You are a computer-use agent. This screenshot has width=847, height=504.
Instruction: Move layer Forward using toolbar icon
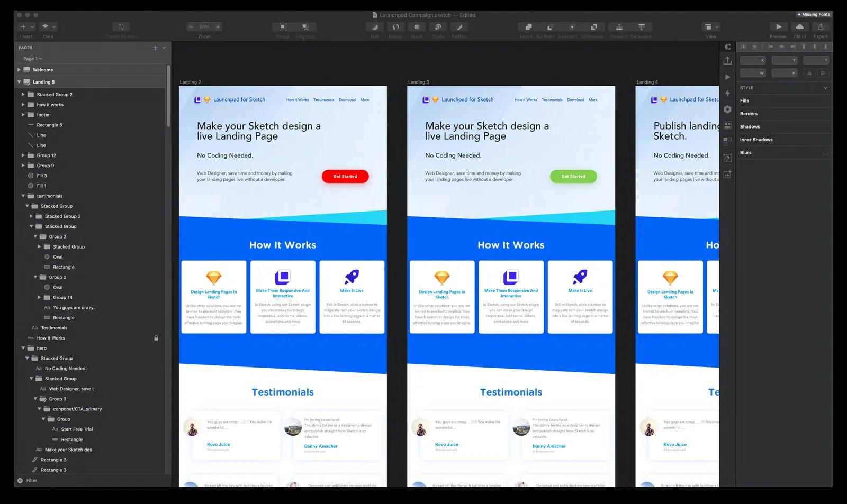tap(619, 26)
